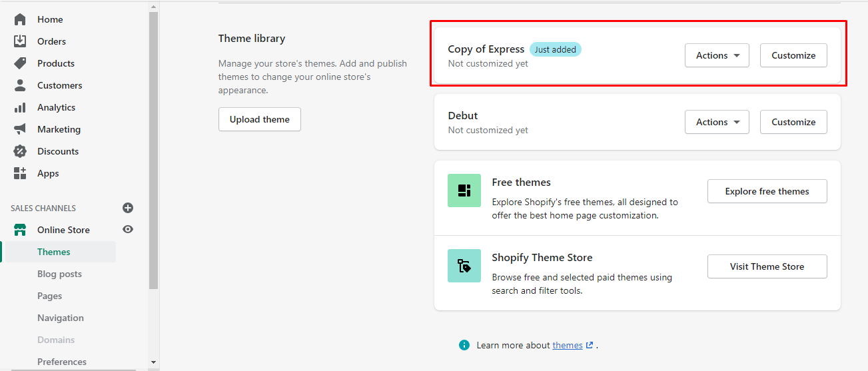Viewport: 868px width, 371px height.
Task: Click the sidebar scrollbar down arrow
Action: pos(153,362)
